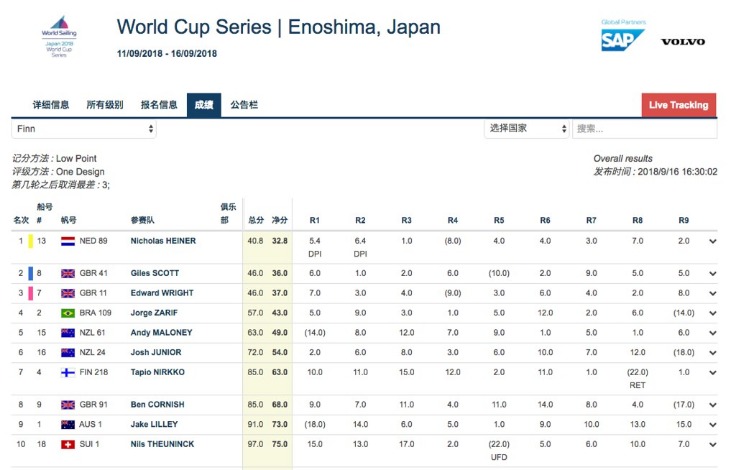This screenshot has width=736, height=470.
Task: Click the Netherlands flag next to NED 89
Action: coord(68,241)
